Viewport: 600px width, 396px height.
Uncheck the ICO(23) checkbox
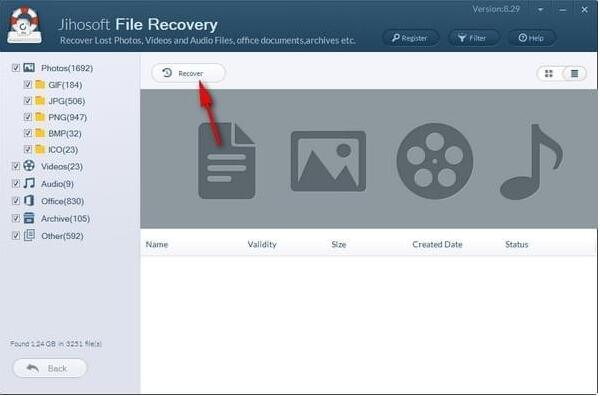[x=28, y=149]
